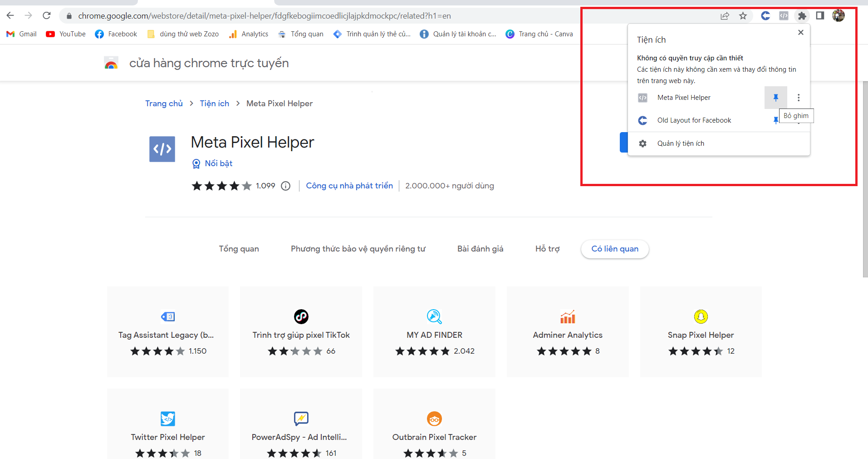Unpin Meta Pixel Helper with pin icon
This screenshot has height=459, width=868.
pyautogui.click(x=776, y=98)
